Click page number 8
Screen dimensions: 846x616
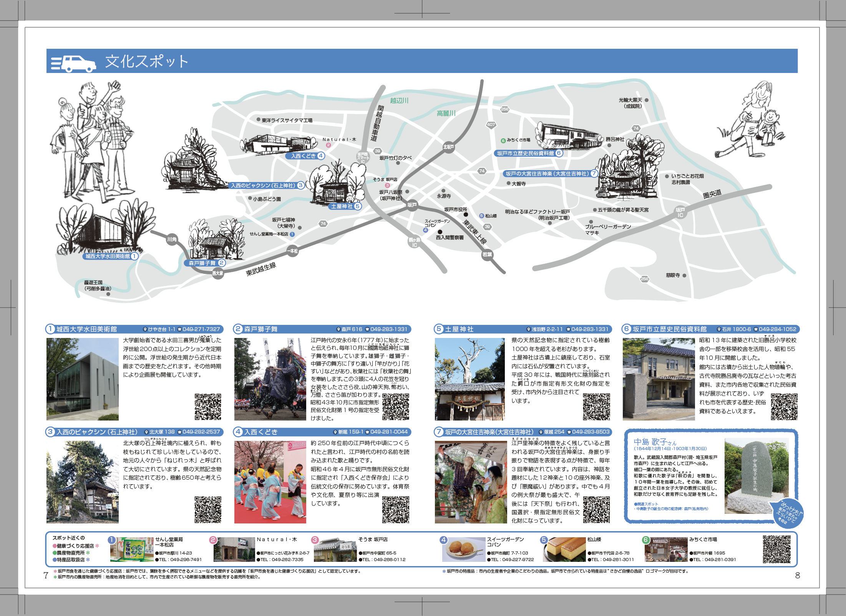(x=798, y=575)
